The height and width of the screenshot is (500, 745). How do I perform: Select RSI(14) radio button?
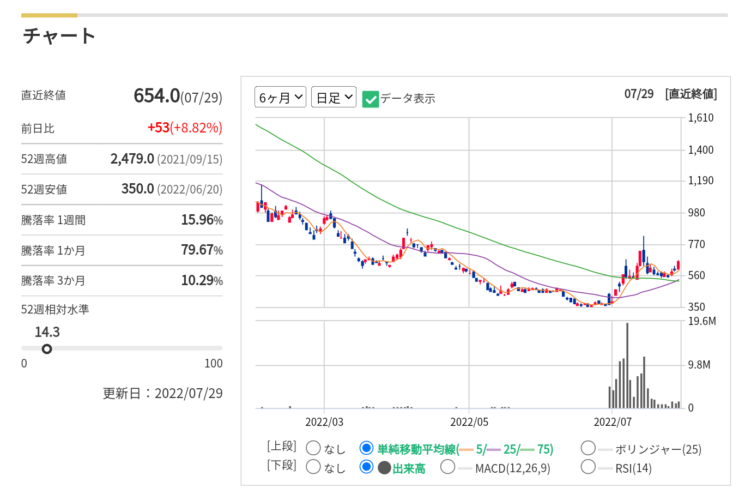point(588,467)
